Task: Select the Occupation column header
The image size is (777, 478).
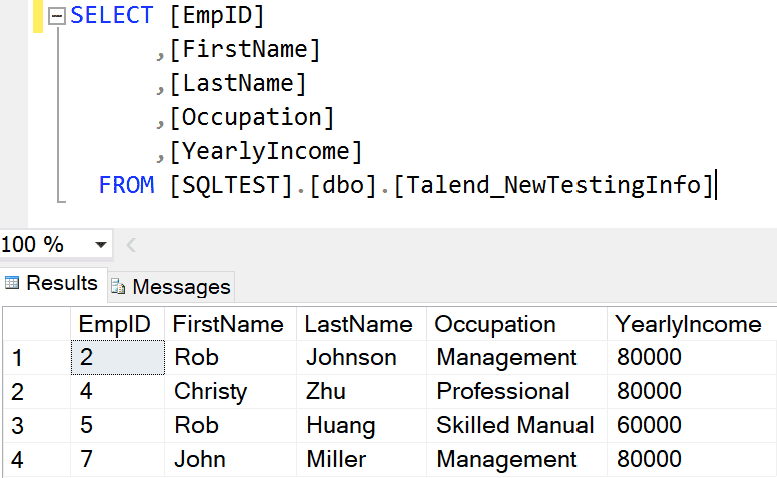Action: tap(495, 324)
